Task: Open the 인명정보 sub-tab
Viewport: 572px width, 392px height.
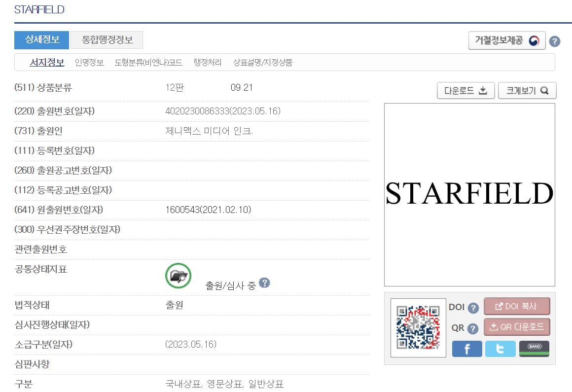Action: click(89, 62)
